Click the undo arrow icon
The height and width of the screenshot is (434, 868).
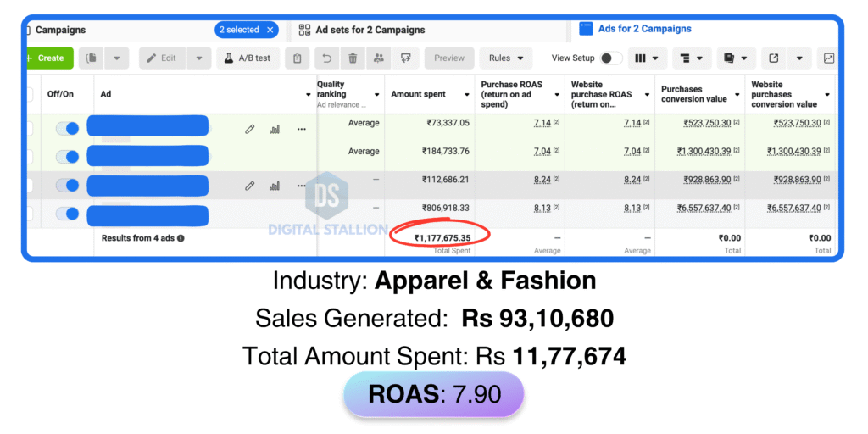click(327, 58)
